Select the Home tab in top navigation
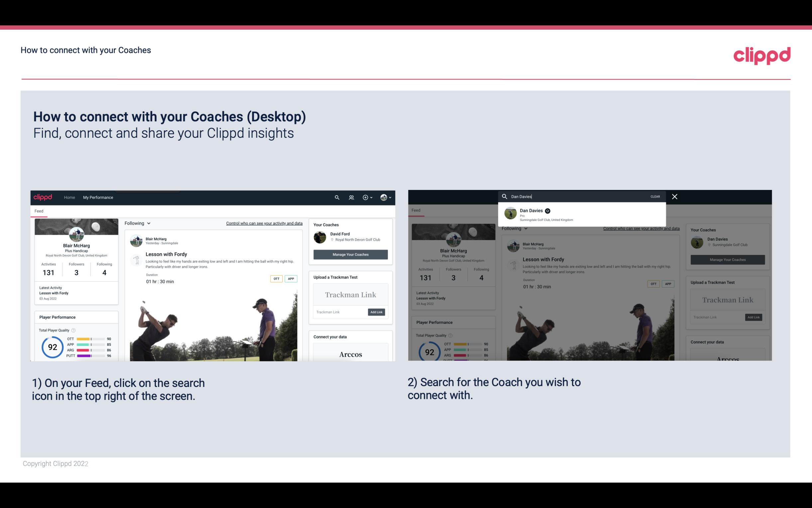 (x=69, y=197)
